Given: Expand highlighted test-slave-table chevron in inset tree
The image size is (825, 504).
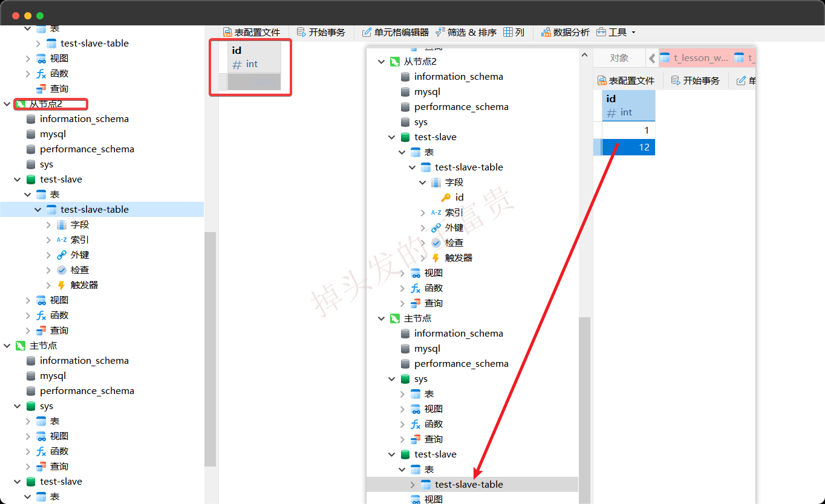Looking at the screenshot, I should click(412, 485).
